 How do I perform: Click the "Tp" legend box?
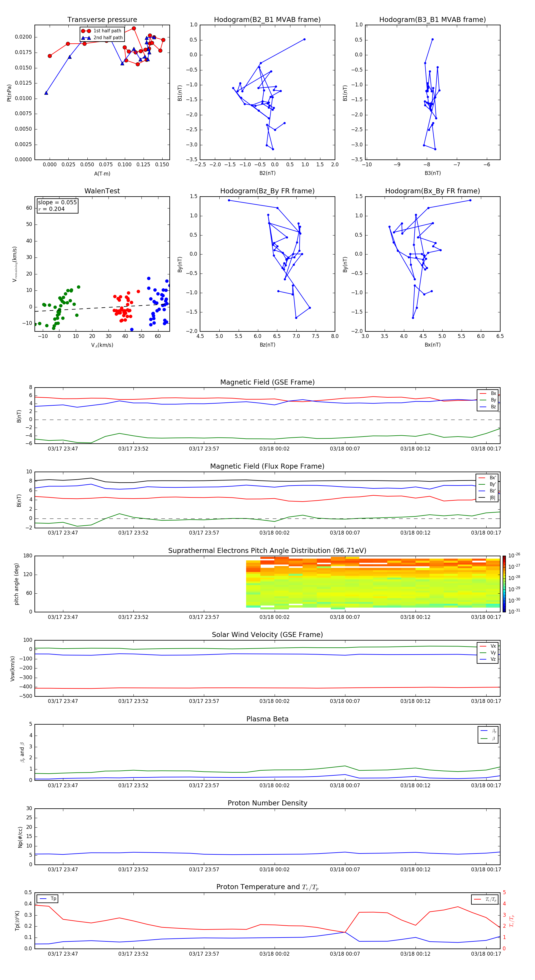point(47,899)
